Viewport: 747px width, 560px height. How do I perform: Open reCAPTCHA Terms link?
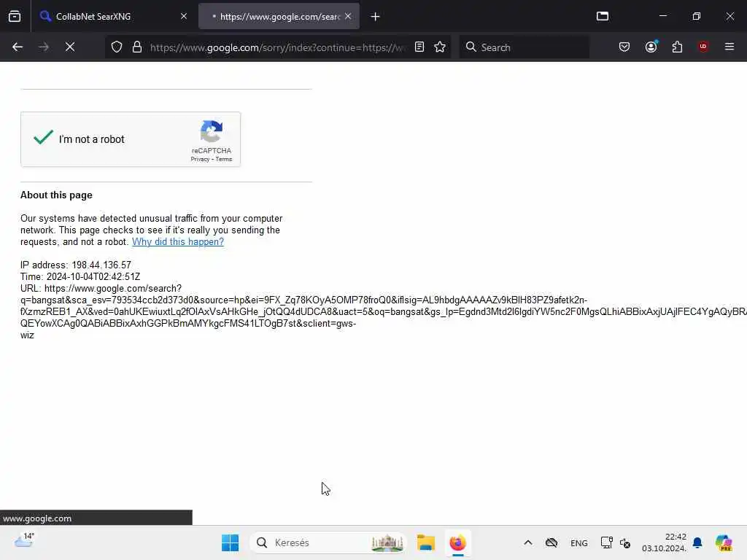(224, 160)
